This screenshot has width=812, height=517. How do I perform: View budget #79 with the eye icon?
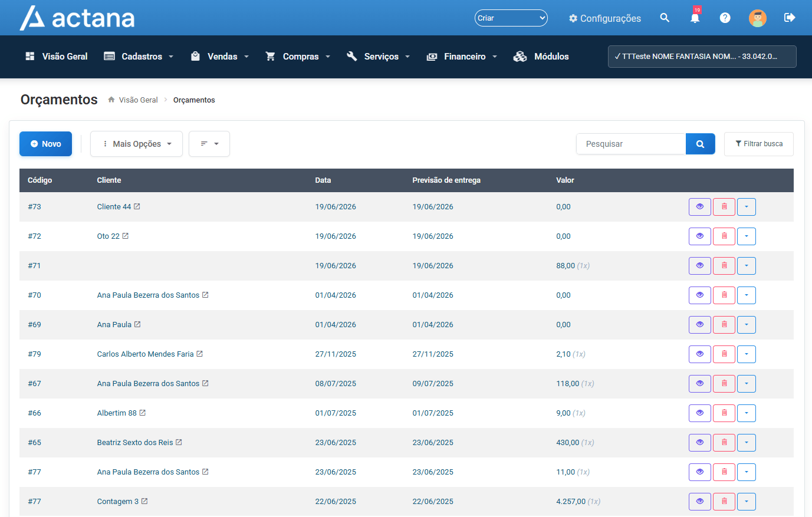[700, 354]
